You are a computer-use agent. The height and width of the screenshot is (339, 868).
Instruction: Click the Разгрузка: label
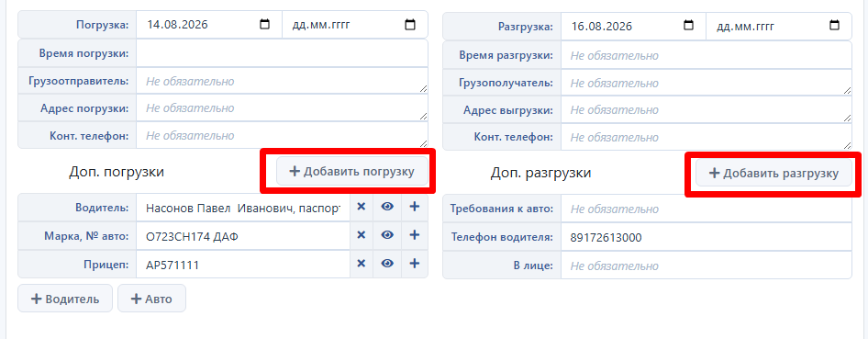click(x=526, y=26)
